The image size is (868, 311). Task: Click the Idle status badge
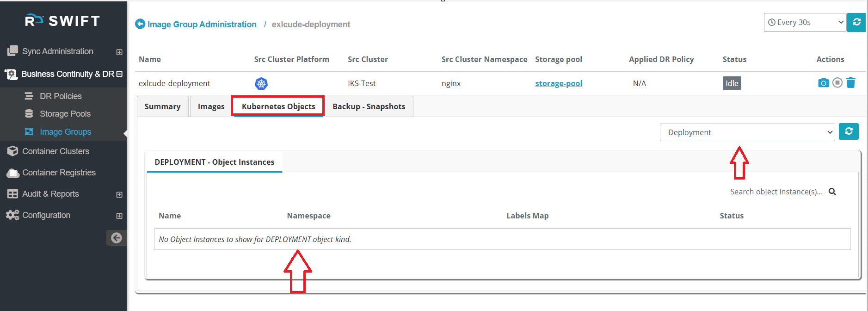coord(732,83)
